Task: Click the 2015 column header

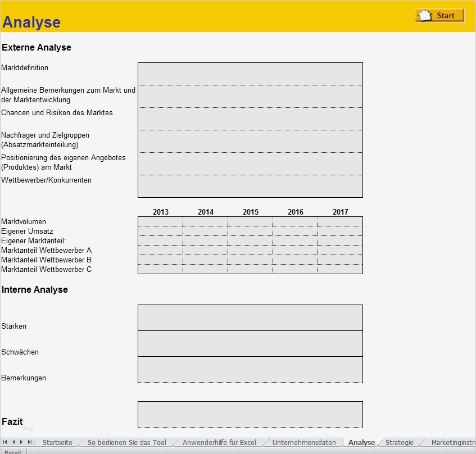Action: pos(251,212)
